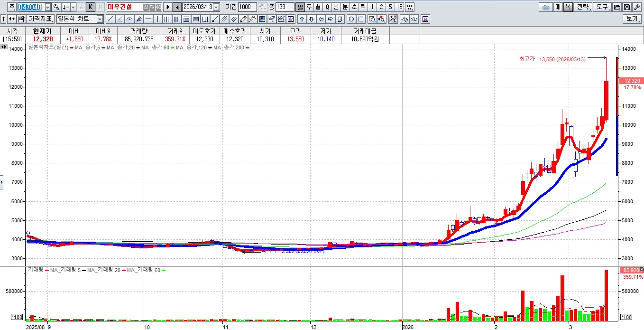The width and height of the screenshot is (644, 330).
Task: Expand the 가격지표 price indicator menu
Action: (x=40, y=19)
